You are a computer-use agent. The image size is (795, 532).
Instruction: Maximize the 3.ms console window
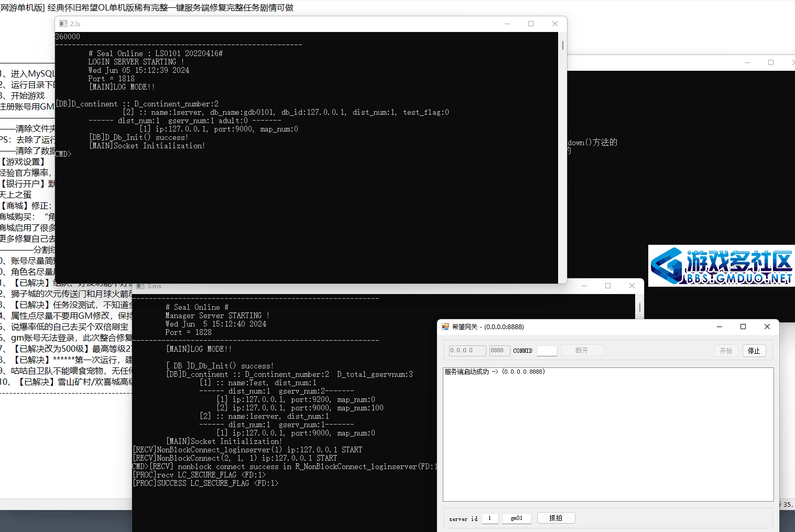pos(608,286)
